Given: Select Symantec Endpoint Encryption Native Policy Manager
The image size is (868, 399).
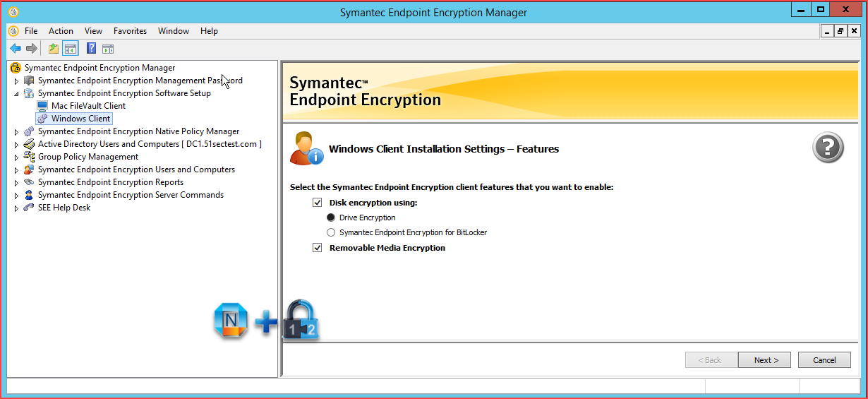Looking at the screenshot, I should pyautogui.click(x=138, y=131).
